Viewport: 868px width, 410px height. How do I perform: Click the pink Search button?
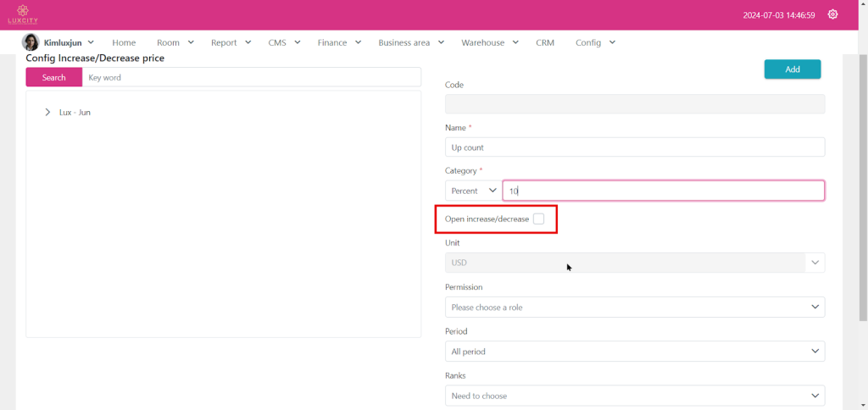pos(53,77)
